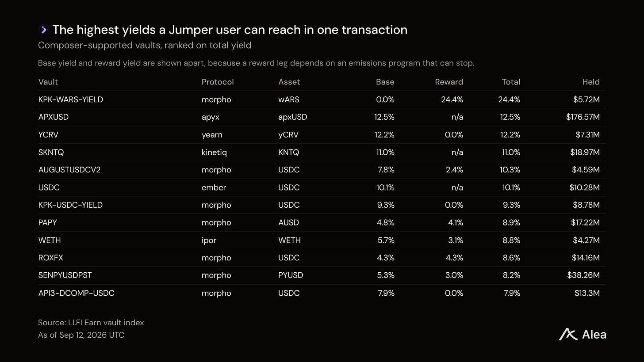Click the Total column header
This screenshot has height=362, width=644.
[x=511, y=82]
